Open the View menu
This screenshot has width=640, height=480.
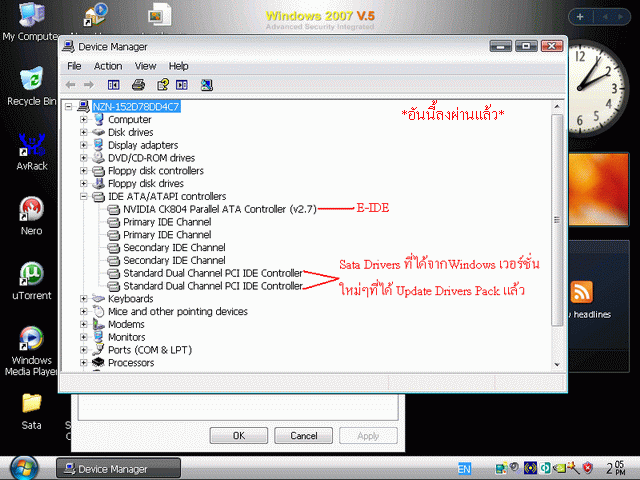(145, 66)
